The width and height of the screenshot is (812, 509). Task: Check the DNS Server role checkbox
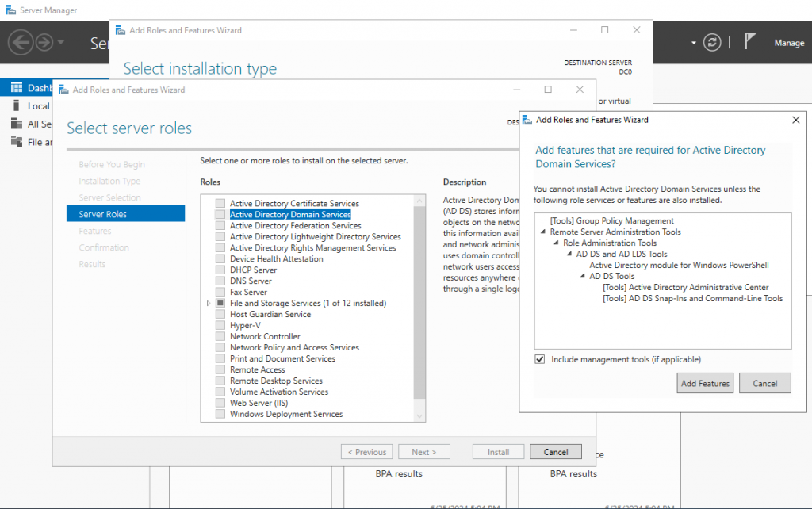(220, 281)
